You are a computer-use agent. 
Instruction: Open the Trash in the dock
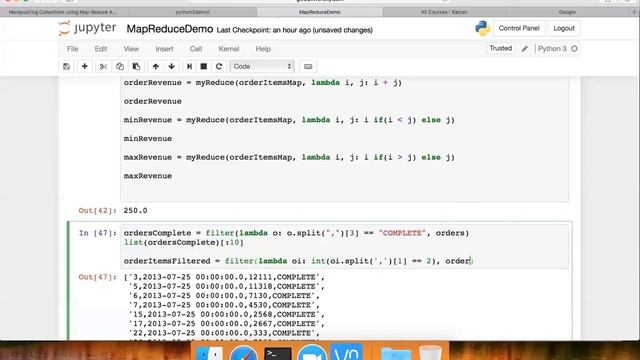pos(430,353)
